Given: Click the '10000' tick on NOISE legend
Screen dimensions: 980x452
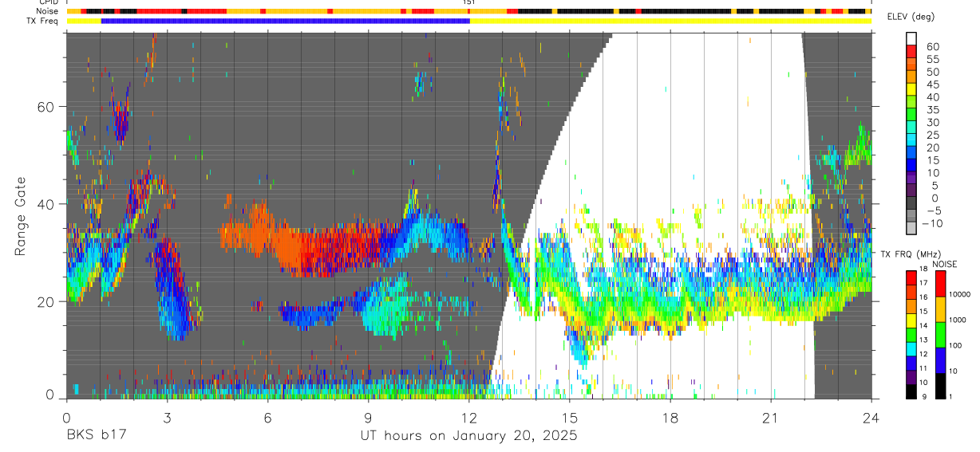Looking at the screenshot, I should [x=960, y=294].
